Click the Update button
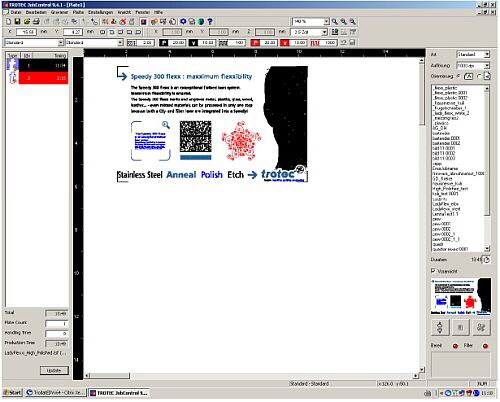The width and height of the screenshot is (500, 402). (x=54, y=371)
